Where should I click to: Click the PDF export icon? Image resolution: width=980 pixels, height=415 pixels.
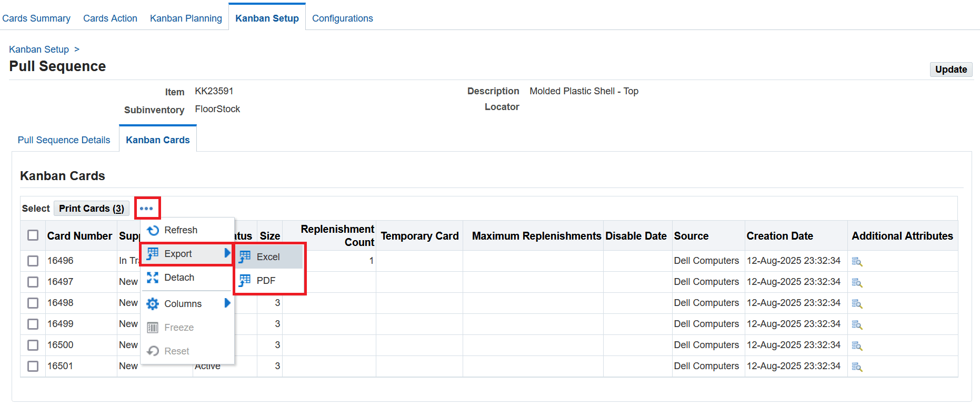[x=245, y=281]
